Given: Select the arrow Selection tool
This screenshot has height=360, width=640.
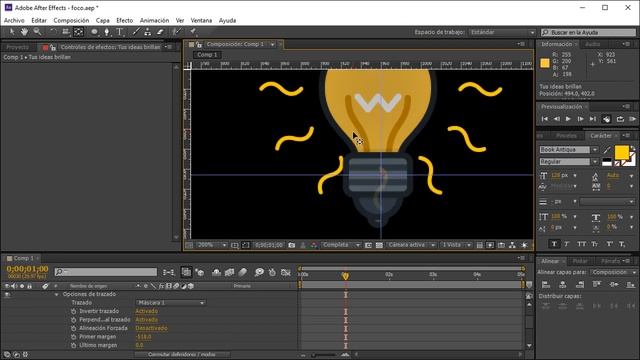Looking at the screenshot, I should [x=12, y=32].
